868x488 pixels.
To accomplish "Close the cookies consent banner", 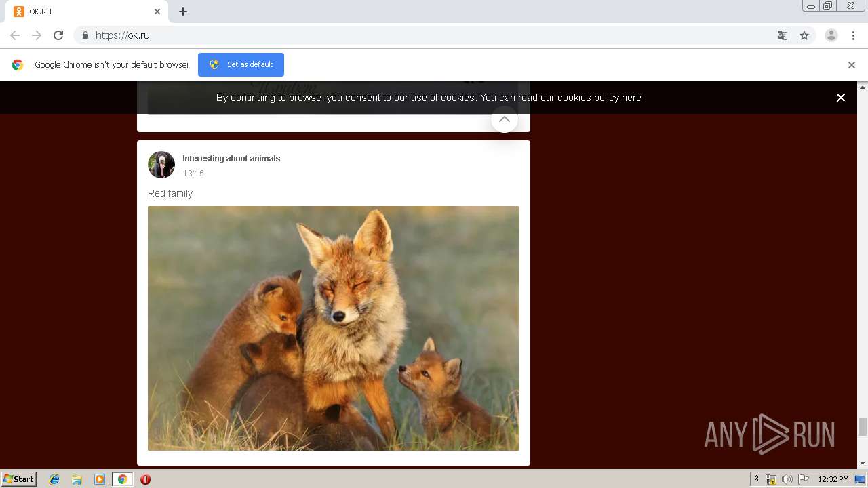I will pos(841,98).
